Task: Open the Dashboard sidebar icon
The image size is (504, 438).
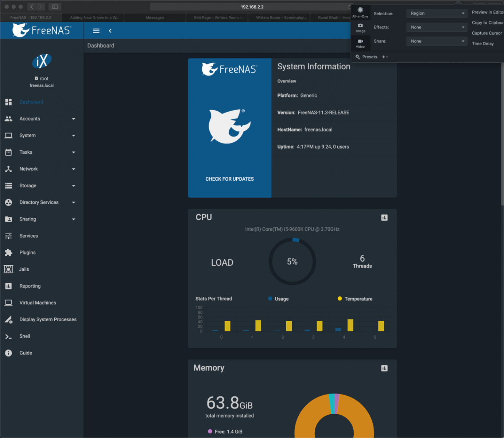Action: click(8, 102)
